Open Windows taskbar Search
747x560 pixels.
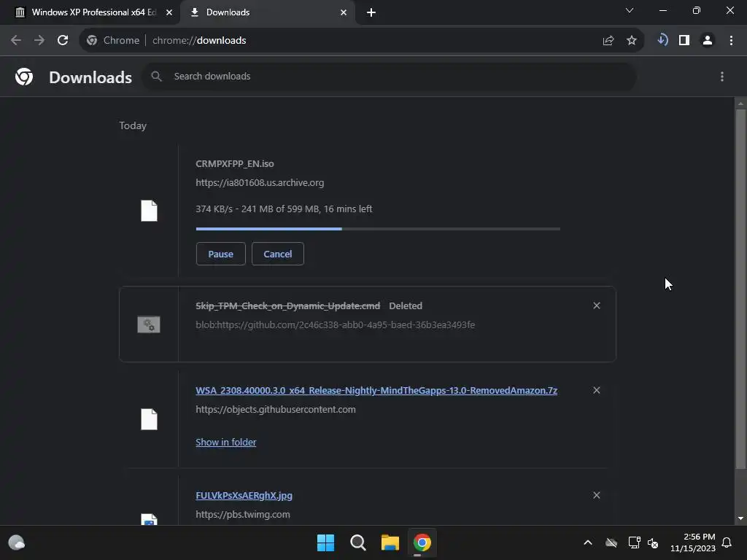pos(357,542)
